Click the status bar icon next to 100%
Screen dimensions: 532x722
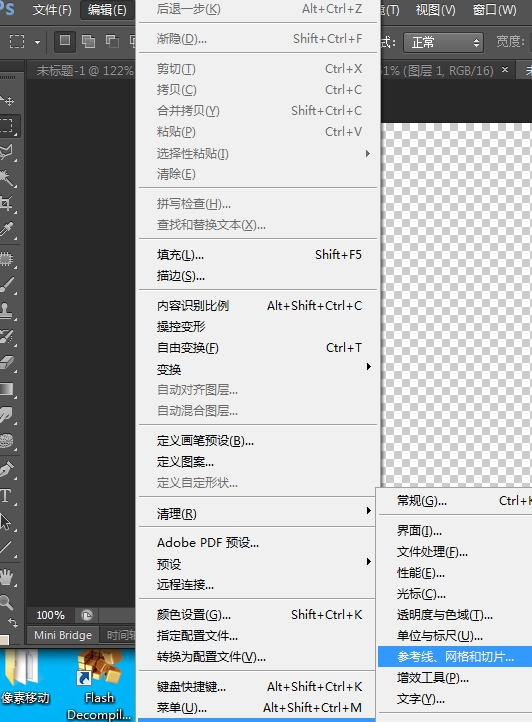tap(87, 615)
